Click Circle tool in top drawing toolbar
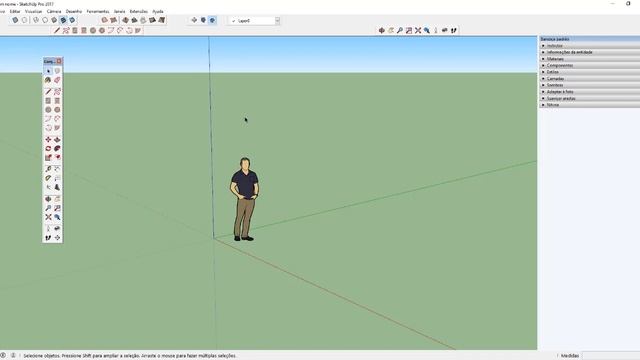640x360 pixels. click(x=93, y=30)
